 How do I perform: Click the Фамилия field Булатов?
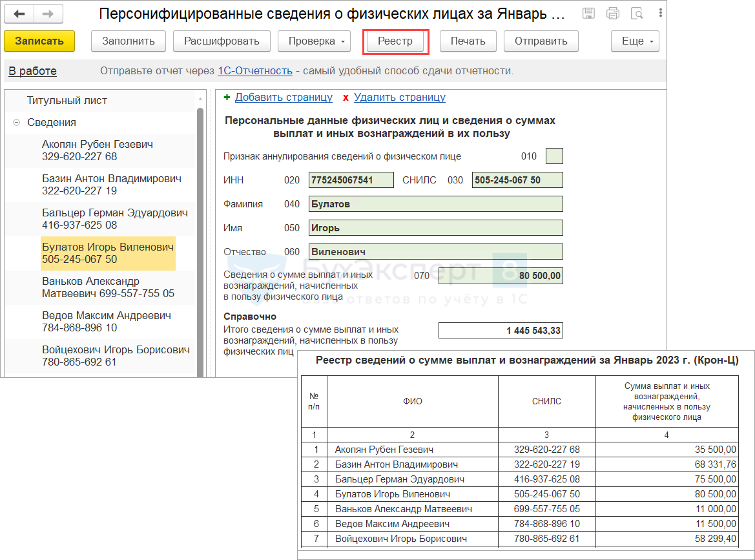pyautogui.click(x=436, y=203)
